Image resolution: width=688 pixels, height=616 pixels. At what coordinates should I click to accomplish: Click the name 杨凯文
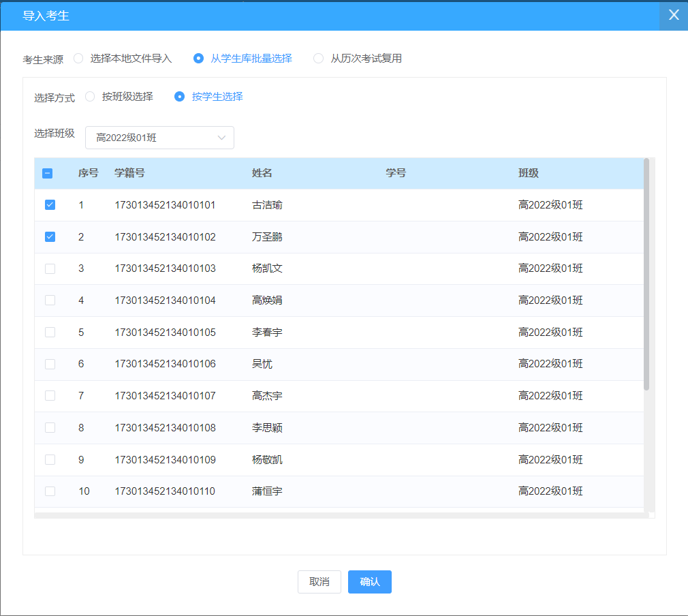click(x=267, y=268)
